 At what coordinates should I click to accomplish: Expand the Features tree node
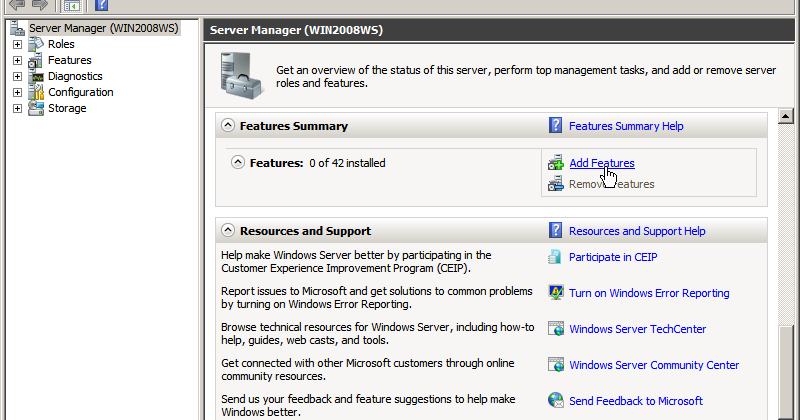pyautogui.click(x=17, y=60)
